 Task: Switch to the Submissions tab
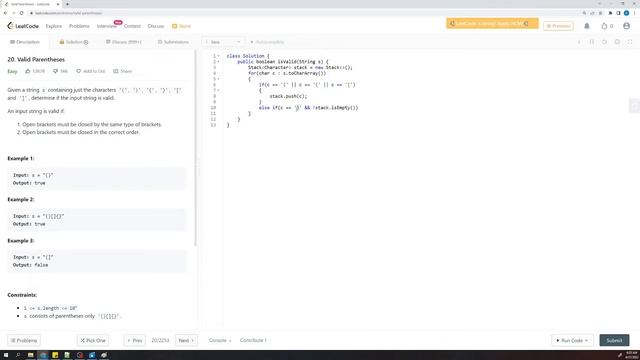pos(173,42)
